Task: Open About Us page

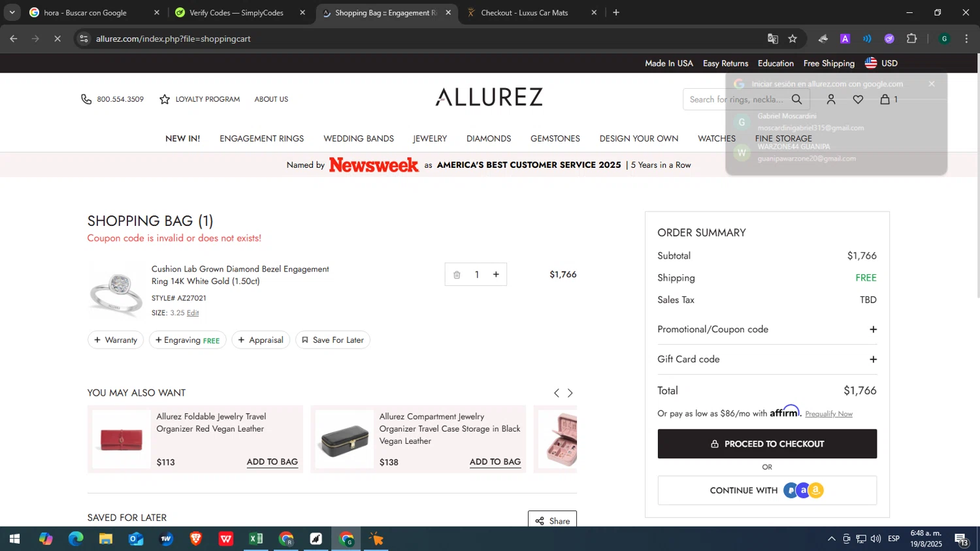Action: [271, 99]
